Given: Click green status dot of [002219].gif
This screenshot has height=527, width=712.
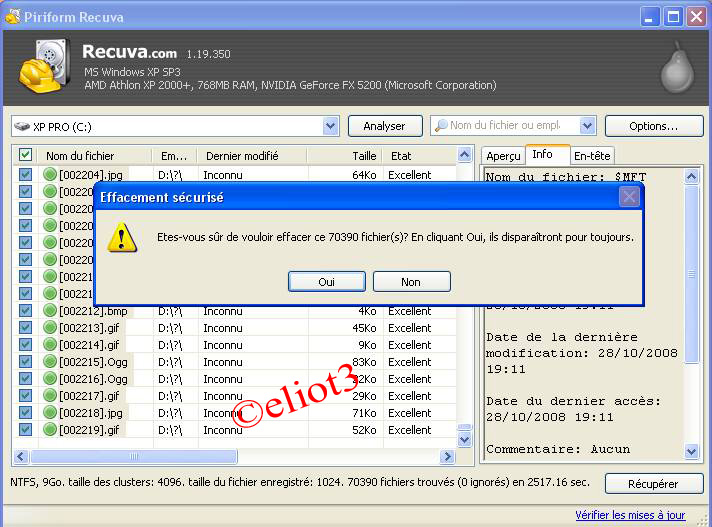Looking at the screenshot, I should point(49,429).
